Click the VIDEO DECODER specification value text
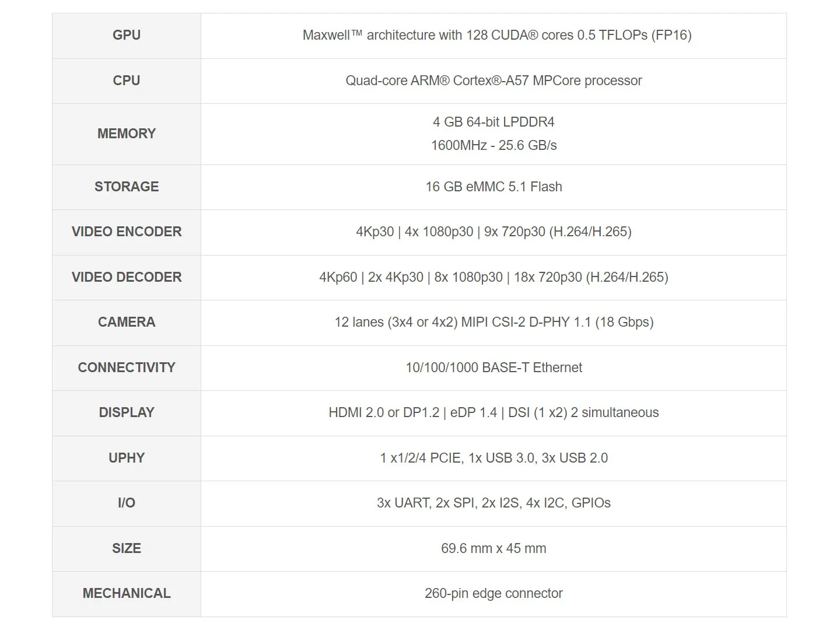 pos(494,277)
